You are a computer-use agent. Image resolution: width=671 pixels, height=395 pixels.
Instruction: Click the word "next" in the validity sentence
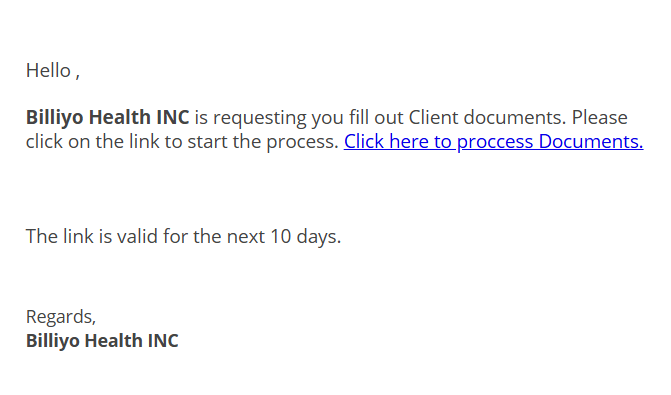pyautogui.click(x=246, y=237)
